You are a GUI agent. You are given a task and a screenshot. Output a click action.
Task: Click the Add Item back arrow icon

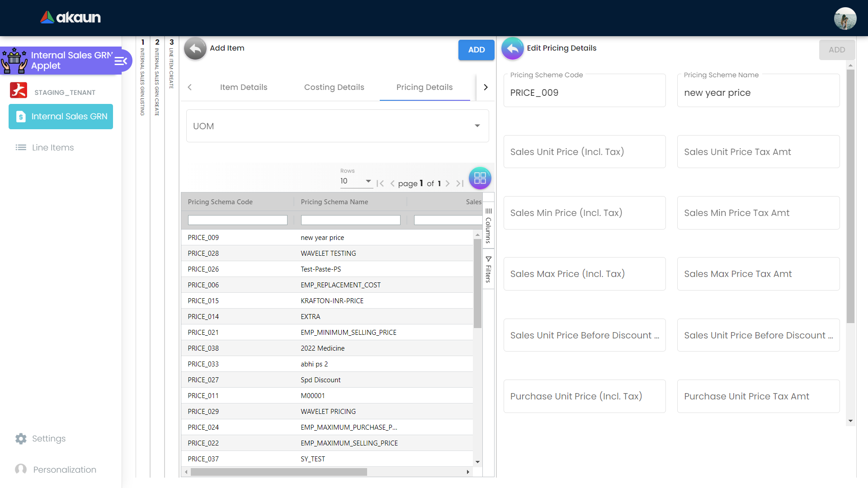pos(195,48)
